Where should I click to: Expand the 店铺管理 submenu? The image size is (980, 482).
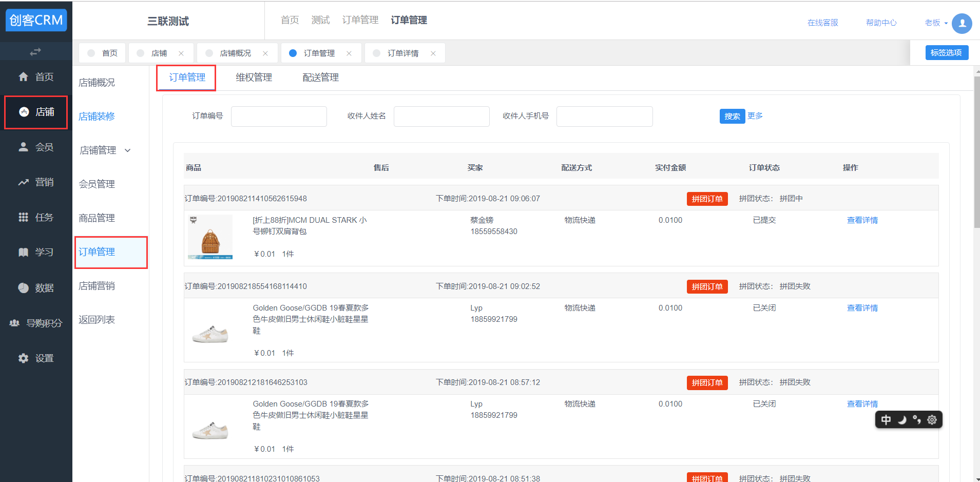point(128,150)
